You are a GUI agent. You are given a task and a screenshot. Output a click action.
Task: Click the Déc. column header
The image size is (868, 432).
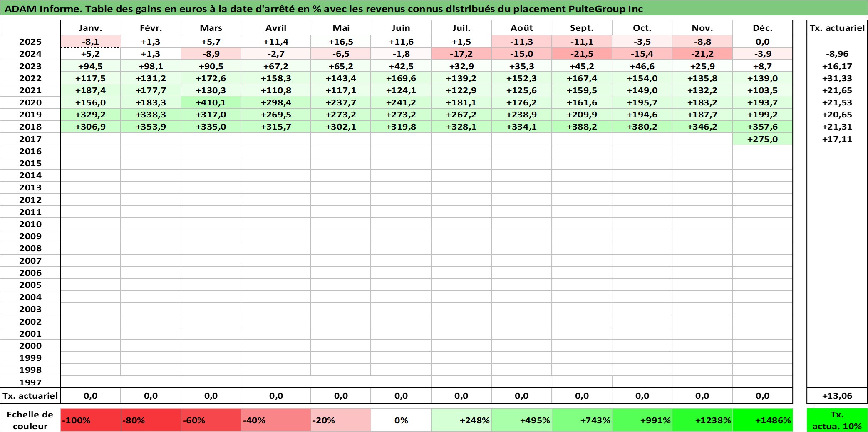(763, 28)
